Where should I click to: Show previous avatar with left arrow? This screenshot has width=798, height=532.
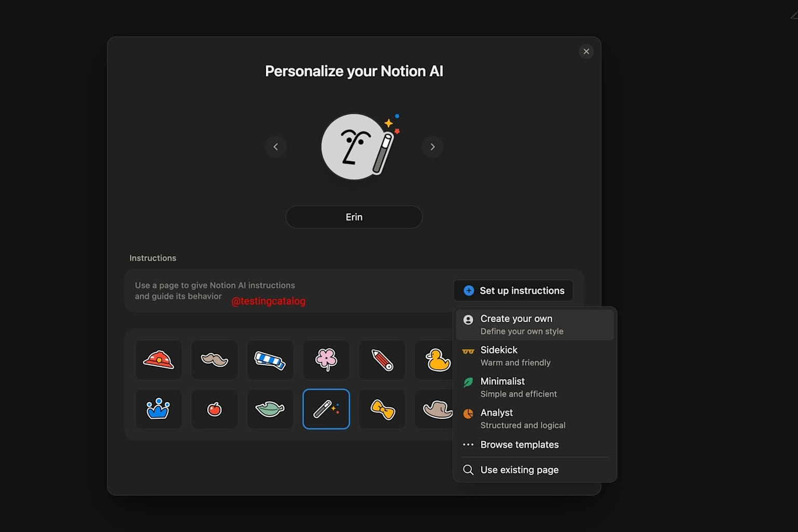pos(276,147)
